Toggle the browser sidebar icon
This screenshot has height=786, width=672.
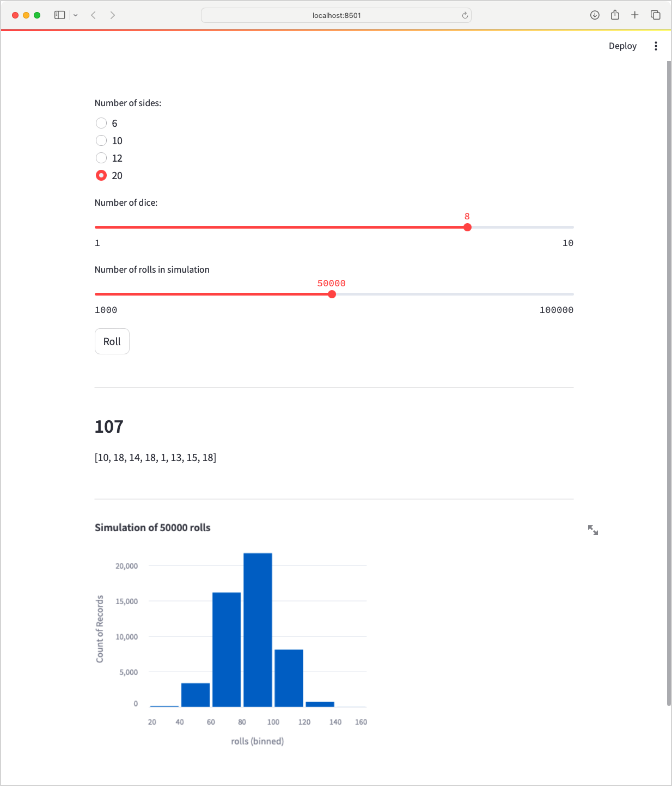coord(60,15)
